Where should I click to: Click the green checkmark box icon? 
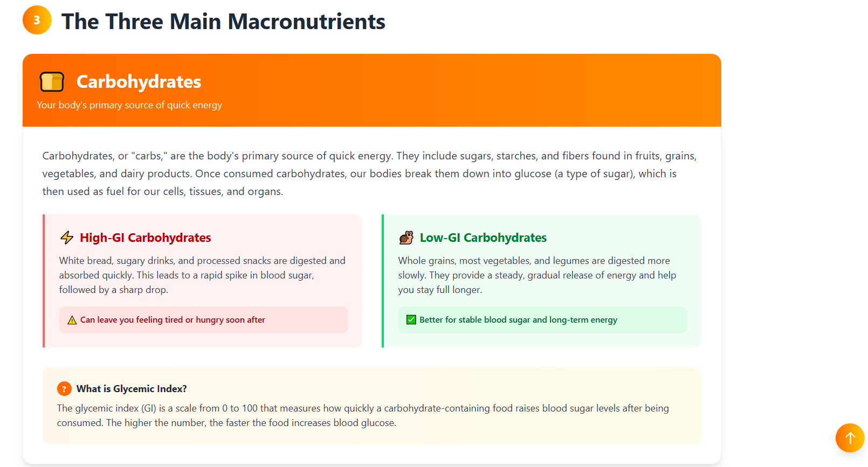[x=411, y=320]
